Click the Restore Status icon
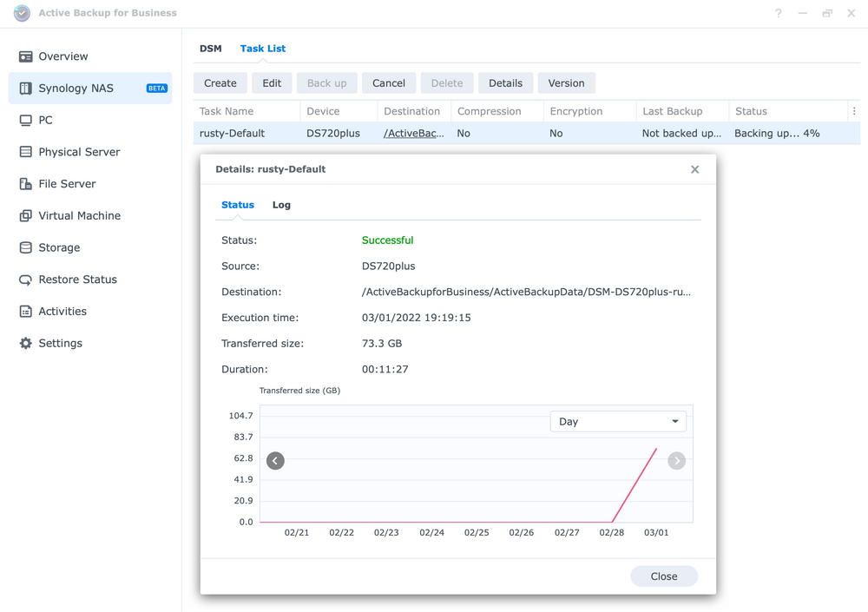The width and height of the screenshot is (868, 612). point(25,280)
